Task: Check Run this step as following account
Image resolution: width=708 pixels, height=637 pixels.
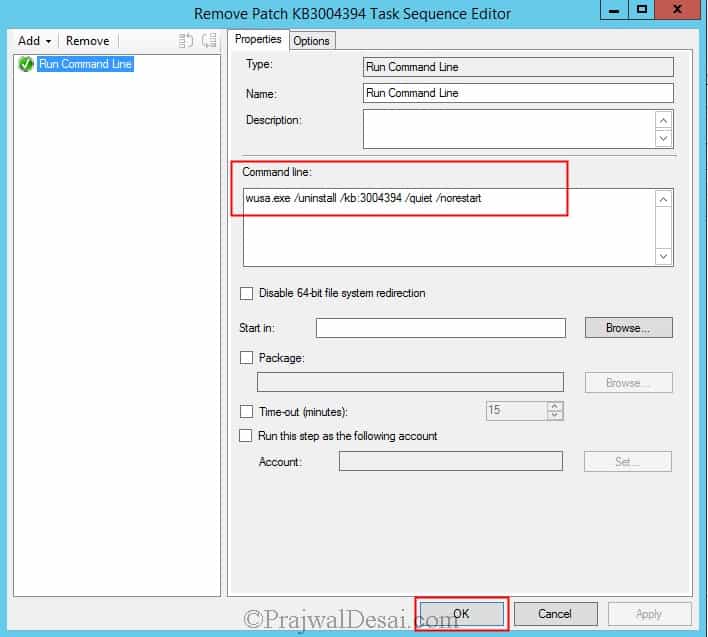Action: tap(246, 436)
